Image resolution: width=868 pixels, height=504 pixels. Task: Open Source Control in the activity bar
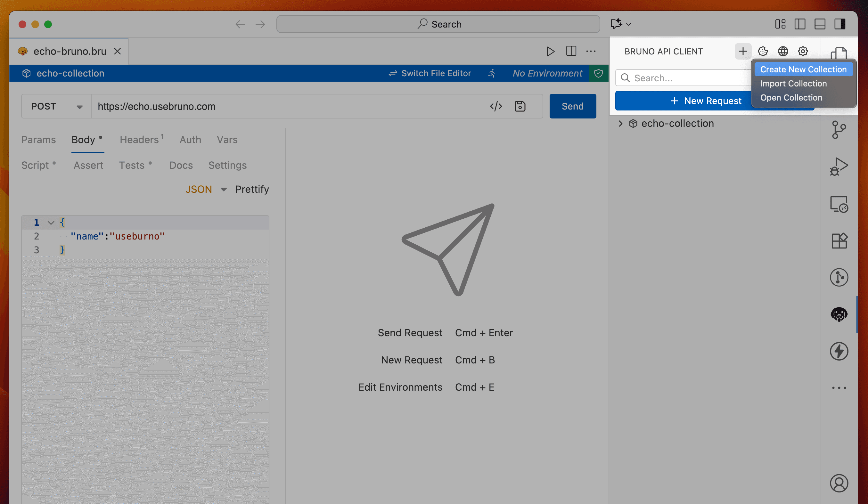coord(839,130)
